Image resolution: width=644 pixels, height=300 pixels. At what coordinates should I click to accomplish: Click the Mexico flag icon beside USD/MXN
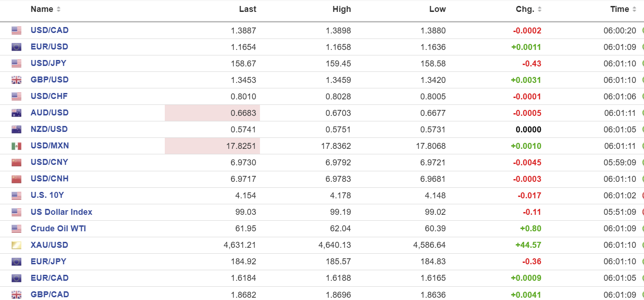point(16,146)
